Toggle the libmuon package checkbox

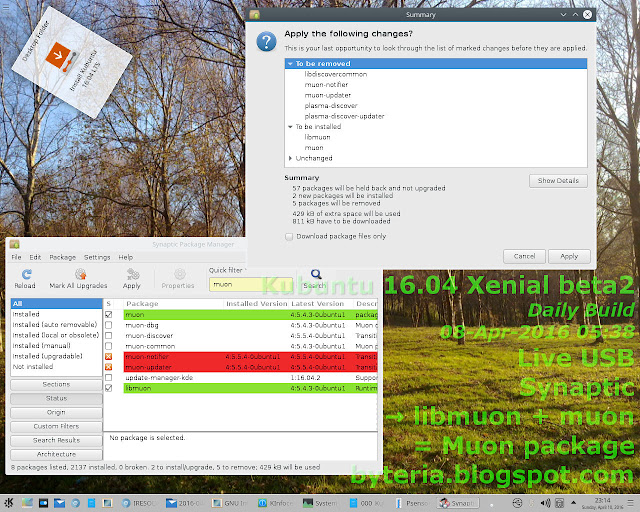(109, 388)
